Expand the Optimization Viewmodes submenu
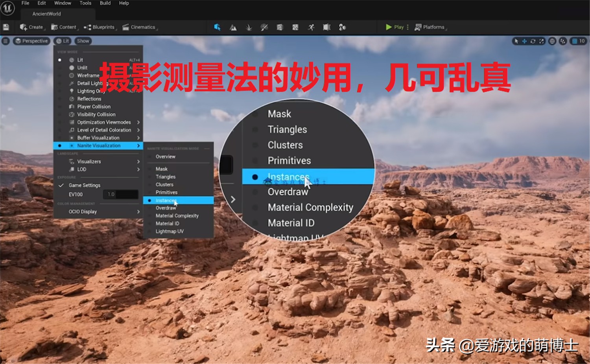 104,122
